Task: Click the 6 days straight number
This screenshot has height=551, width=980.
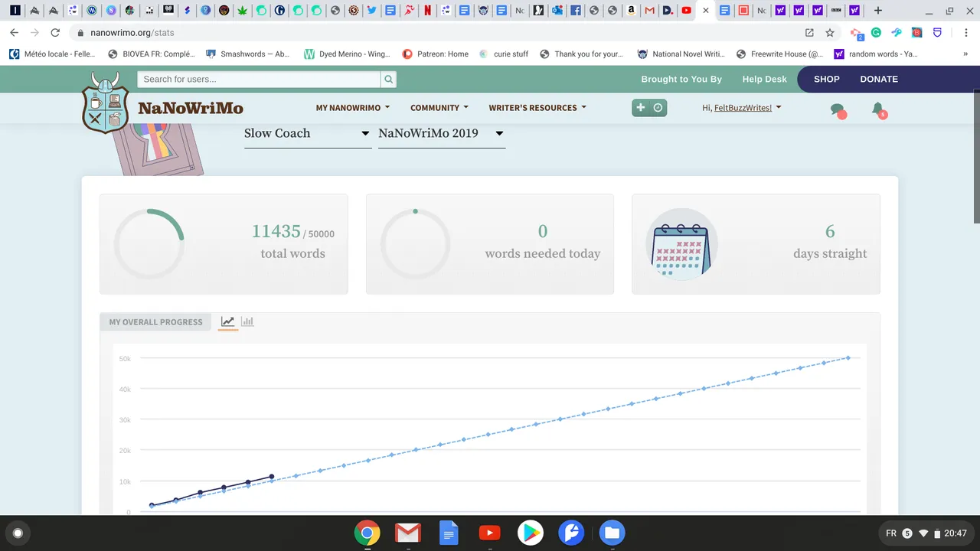Action: (830, 231)
